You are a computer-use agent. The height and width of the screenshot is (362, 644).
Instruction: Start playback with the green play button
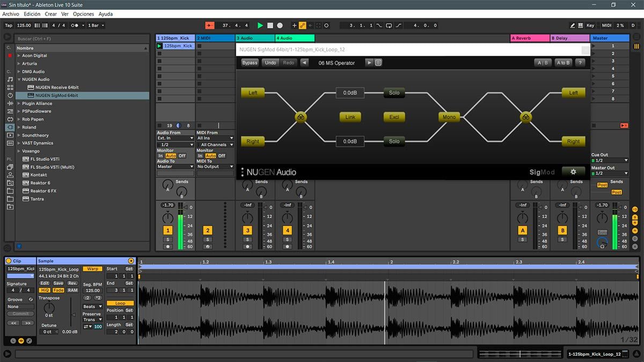260,25
